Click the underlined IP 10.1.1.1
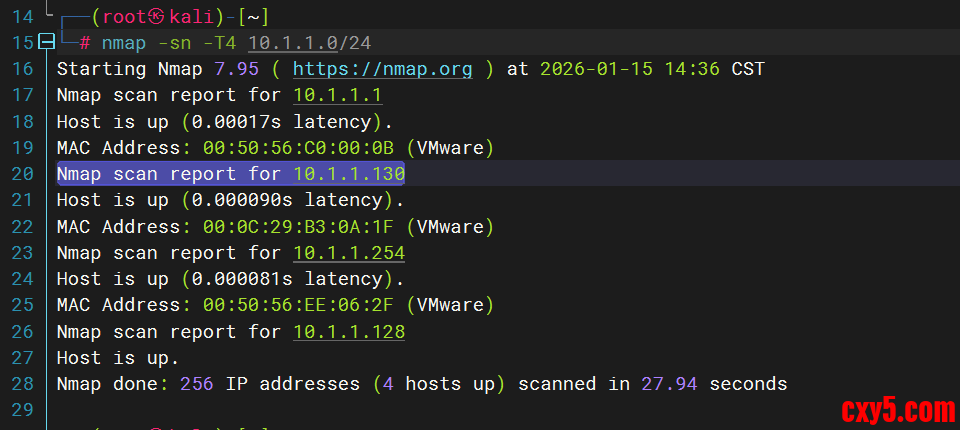 click(x=338, y=95)
